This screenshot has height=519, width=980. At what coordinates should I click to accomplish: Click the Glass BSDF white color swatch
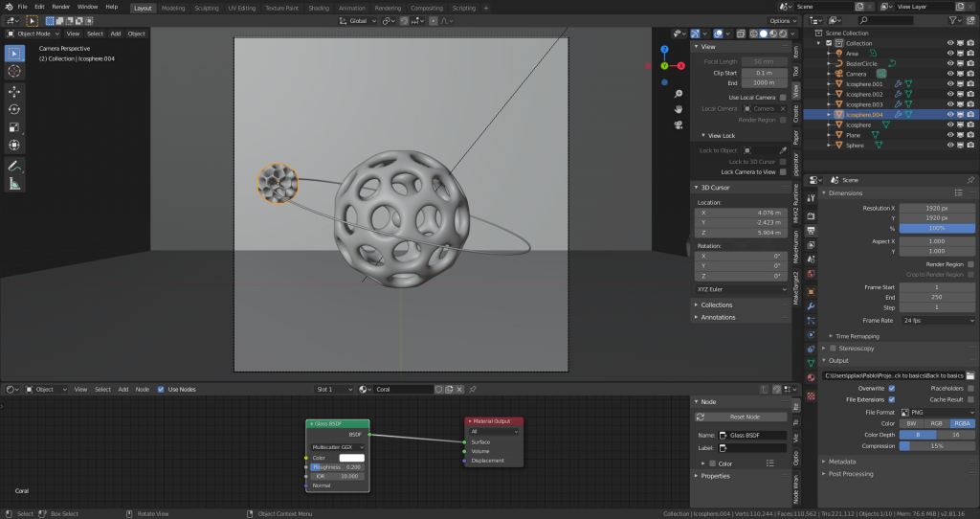click(351, 459)
